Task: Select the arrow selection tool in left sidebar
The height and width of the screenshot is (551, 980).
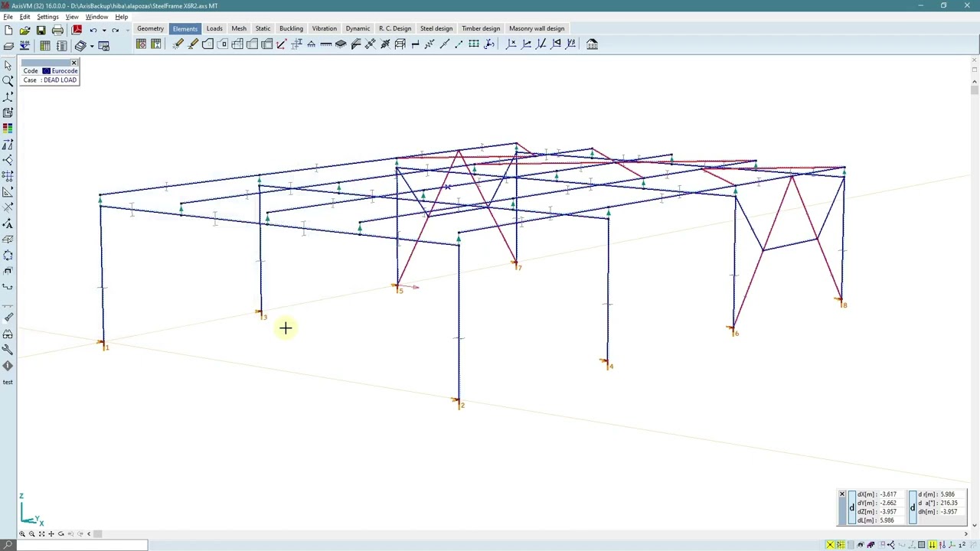Action: click(x=8, y=65)
